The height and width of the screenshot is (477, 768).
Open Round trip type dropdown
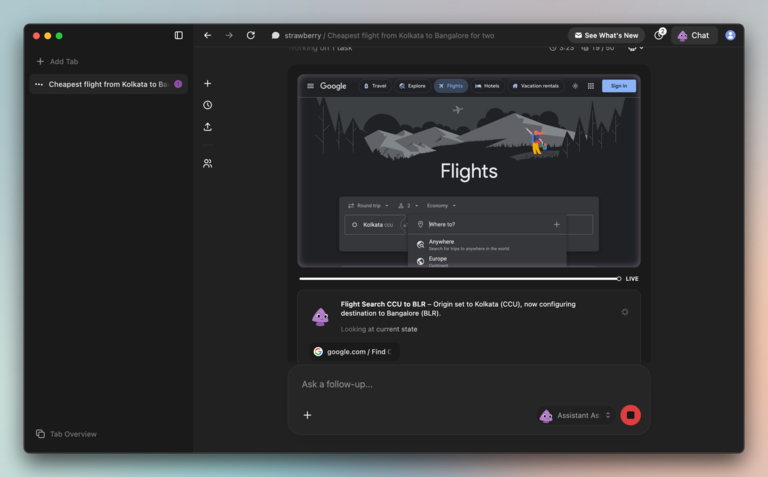[x=368, y=206]
